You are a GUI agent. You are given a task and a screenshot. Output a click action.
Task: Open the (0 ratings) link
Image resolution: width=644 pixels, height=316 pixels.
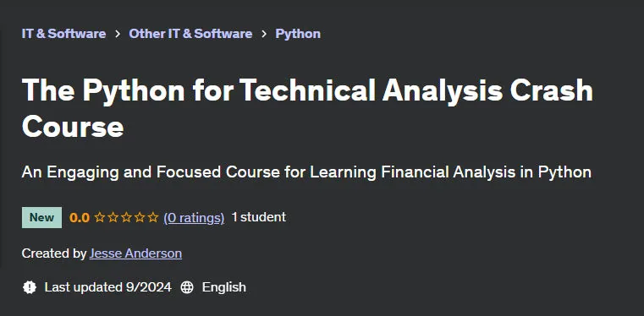[x=194, y=218]
